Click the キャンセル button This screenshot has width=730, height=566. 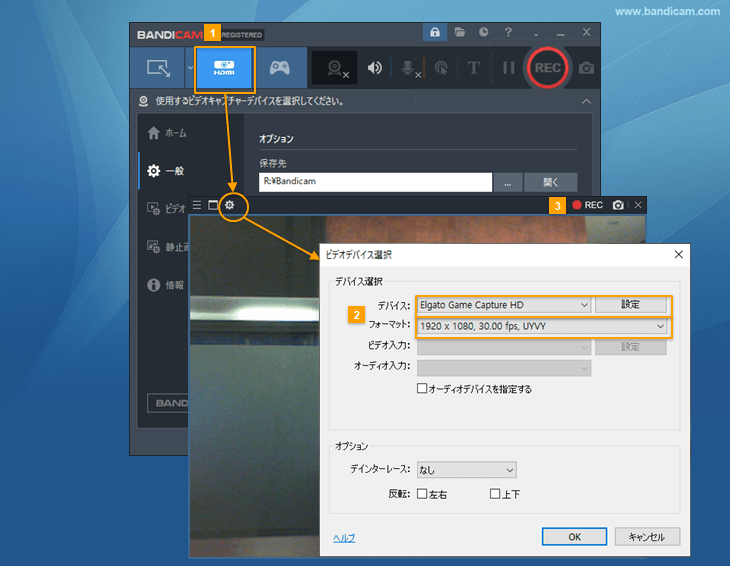click(x=647, y=537)
